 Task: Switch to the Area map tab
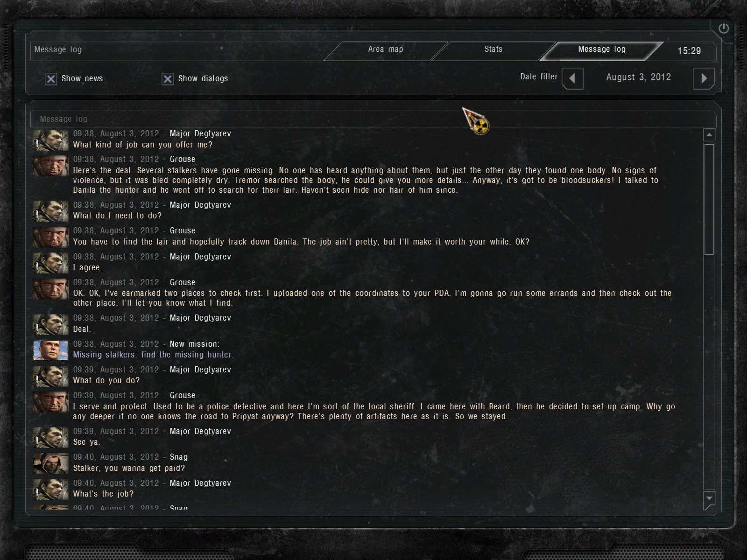pos(386,50)
